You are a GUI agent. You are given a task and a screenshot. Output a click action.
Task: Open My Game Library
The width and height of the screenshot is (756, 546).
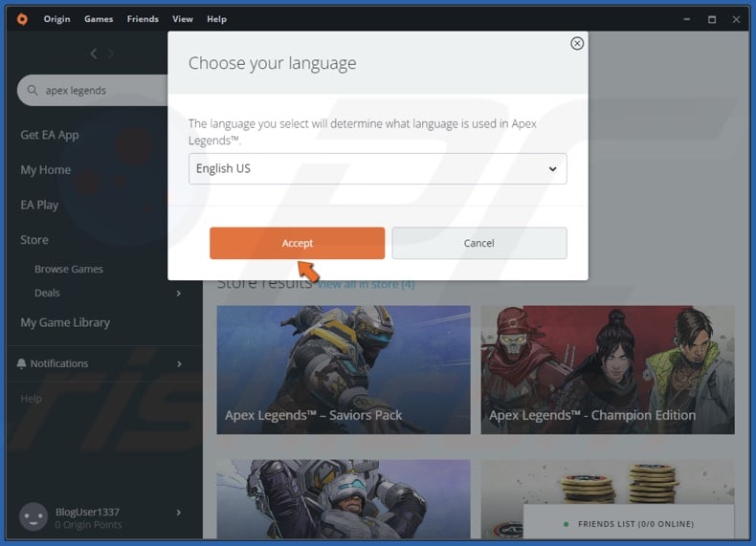coord(65,322)
